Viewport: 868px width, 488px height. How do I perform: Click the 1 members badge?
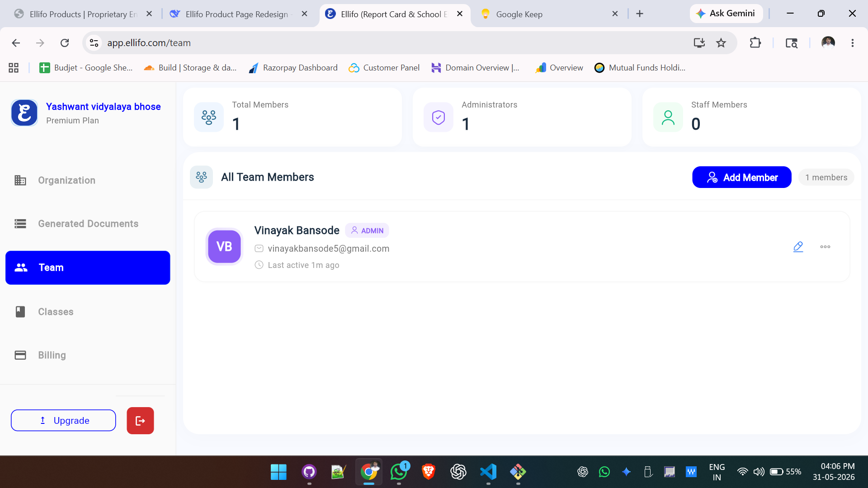pyautogui.click(x=826, y=177)
